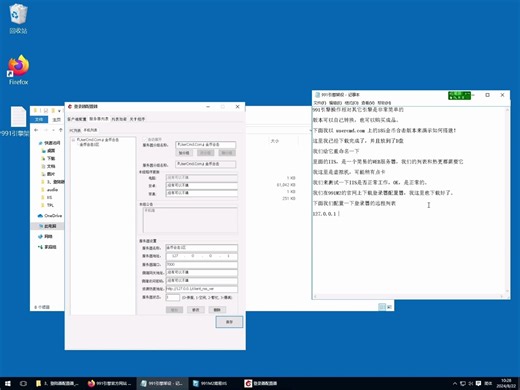Switch to the Notepad taskbar window
This screenshot has width=520, height=390.
(x=162, y=383)
